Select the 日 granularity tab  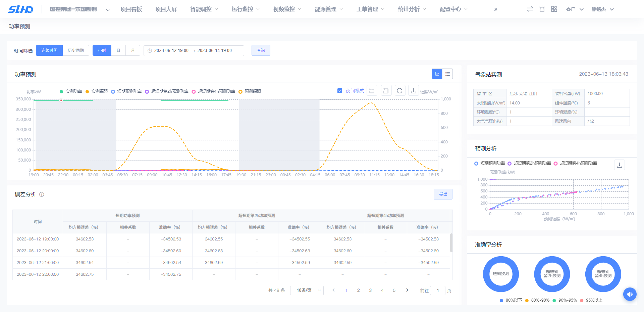[x=118, y=50]
